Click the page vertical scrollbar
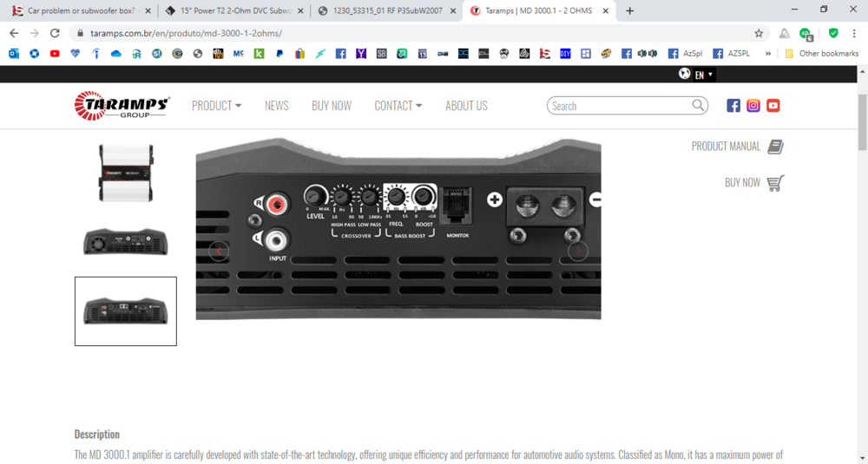This screenshot has width=868, height=464. 863,121
